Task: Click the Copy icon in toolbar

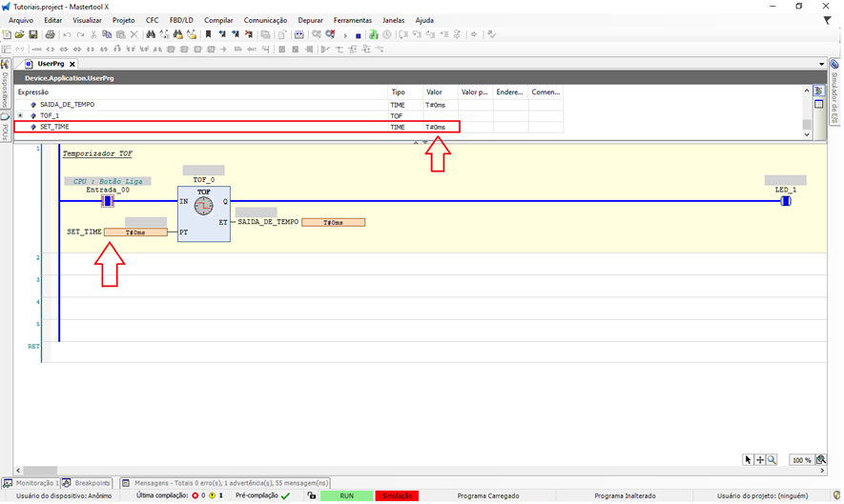Action: (x=107, y=34)
